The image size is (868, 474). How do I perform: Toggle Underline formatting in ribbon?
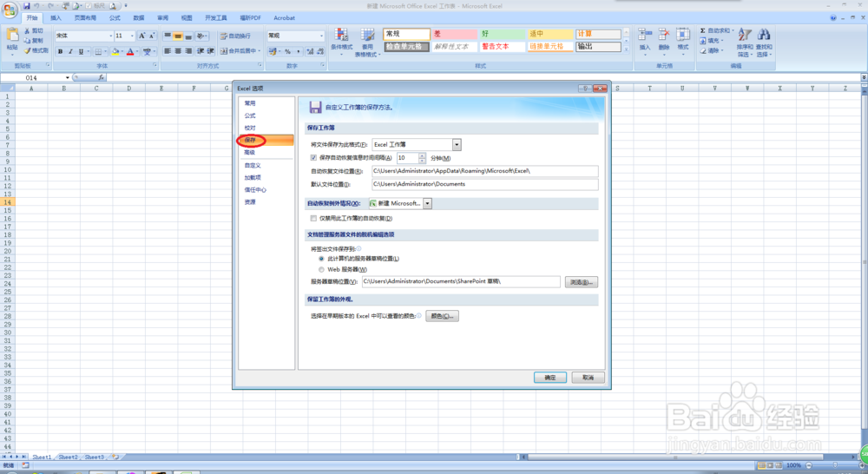[x=81, y=51]
